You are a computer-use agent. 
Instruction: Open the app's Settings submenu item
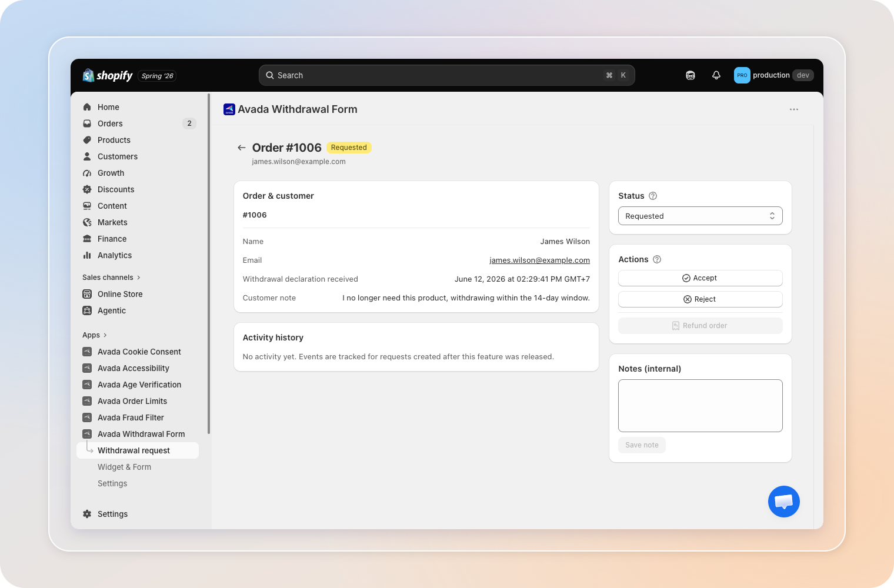point(112,483)
